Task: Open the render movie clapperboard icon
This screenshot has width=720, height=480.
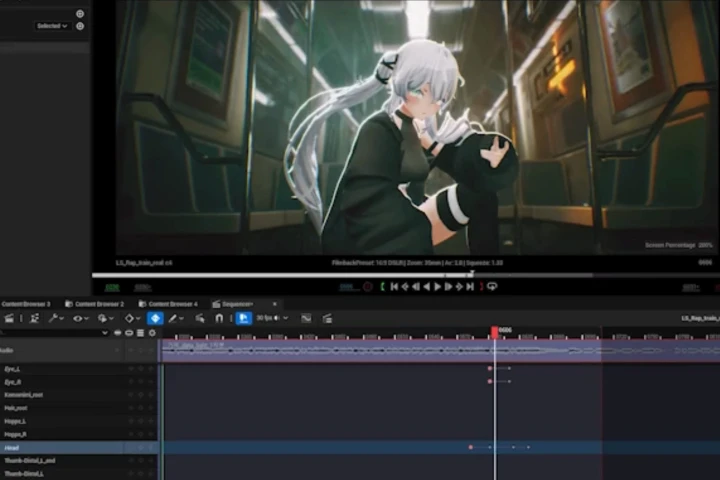Action: pyautogui.click(x=8, y=318)
